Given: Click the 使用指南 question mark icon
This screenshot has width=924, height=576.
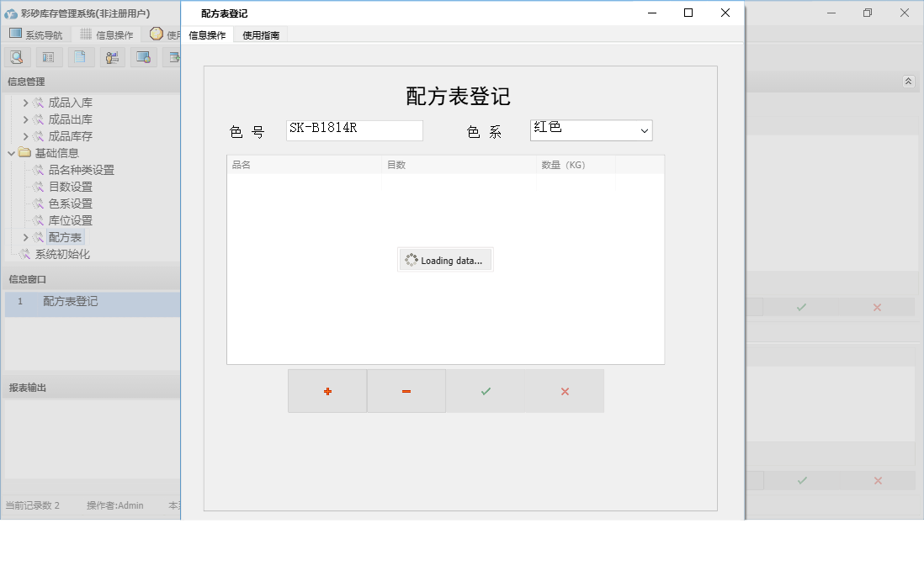Looking at the screenshot, I should 157,34.
